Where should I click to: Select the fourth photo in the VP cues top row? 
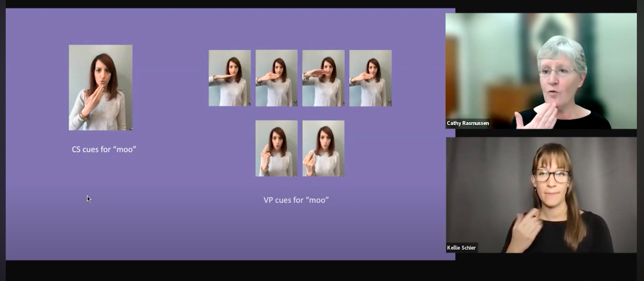point(371,78)
